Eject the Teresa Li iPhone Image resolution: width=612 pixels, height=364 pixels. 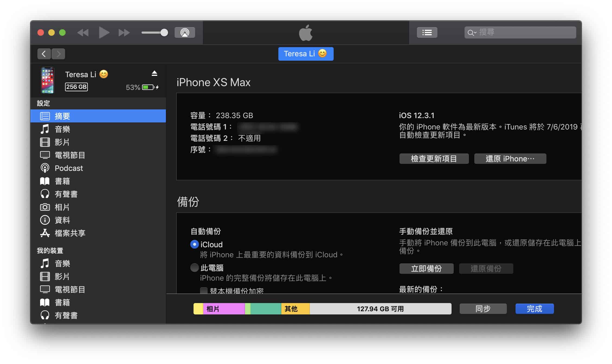tap(154, 73)
